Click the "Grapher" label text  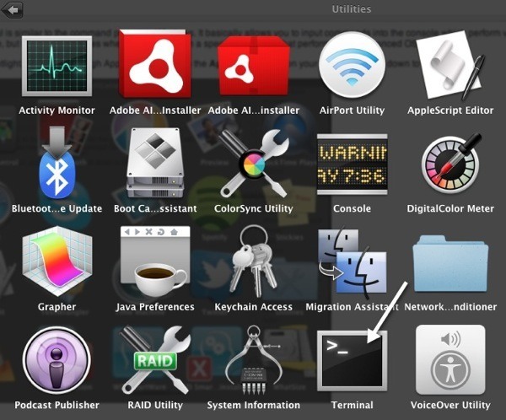[x=57, y=307]
